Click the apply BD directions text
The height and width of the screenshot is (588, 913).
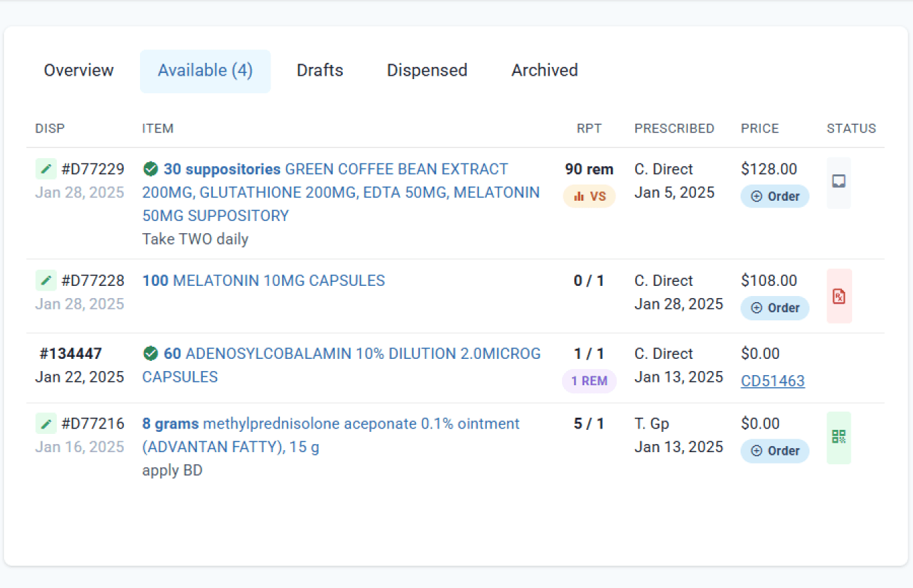[x=172, y=470]
